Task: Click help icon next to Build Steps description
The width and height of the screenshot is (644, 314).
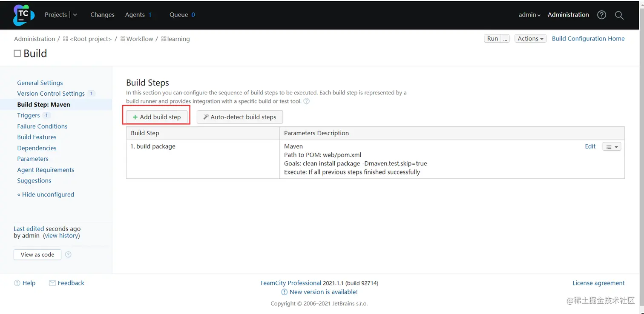Action: click(306, 101)
